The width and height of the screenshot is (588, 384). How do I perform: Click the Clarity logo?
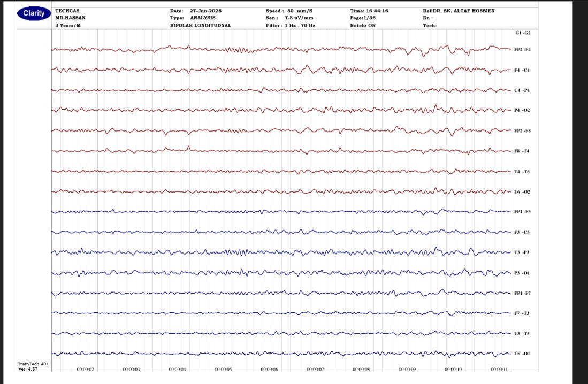[34, 13]
